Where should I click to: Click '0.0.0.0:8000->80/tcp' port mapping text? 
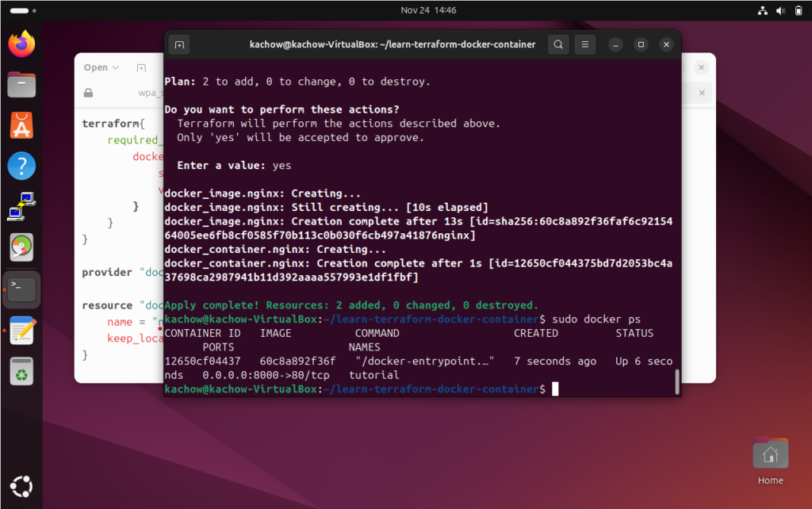click(266, 375)
